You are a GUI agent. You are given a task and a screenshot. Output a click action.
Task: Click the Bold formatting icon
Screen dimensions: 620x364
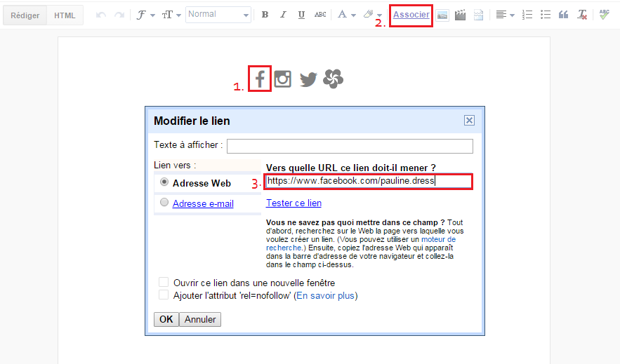pos(265,15)
